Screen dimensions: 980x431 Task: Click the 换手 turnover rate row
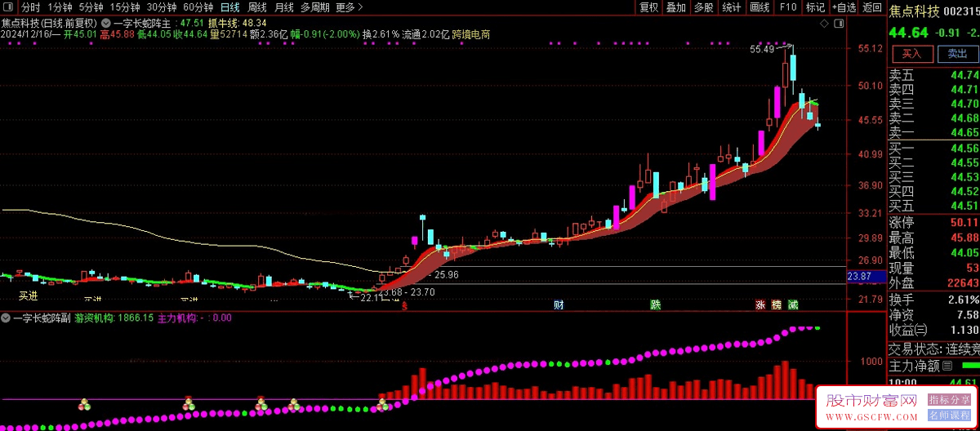point(934,299)
